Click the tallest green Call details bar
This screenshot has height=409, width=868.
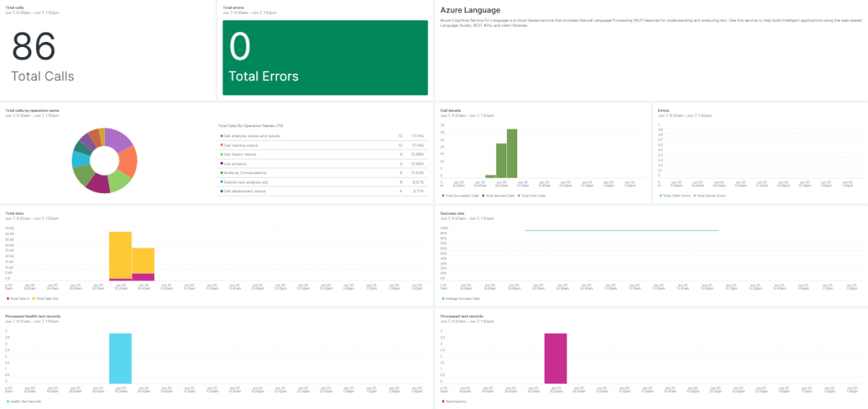pos(512,153)
